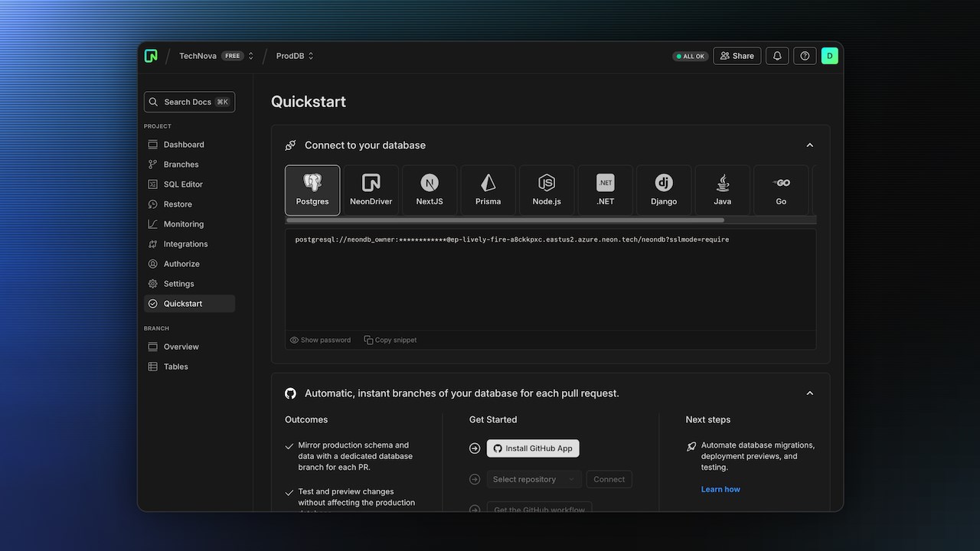Screen dimensions: 980x551
Task: Open the Select repository dropdown
Action: pos(534,479)
